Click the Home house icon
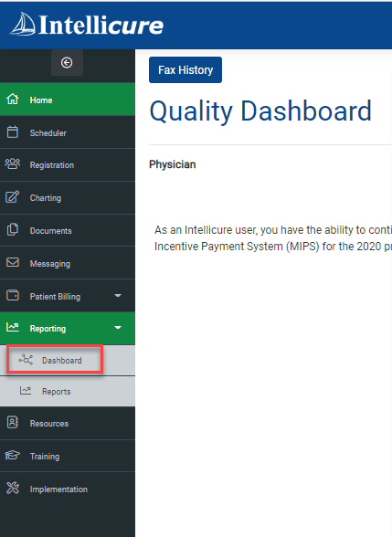392x537 pixels. pos(13,100)
